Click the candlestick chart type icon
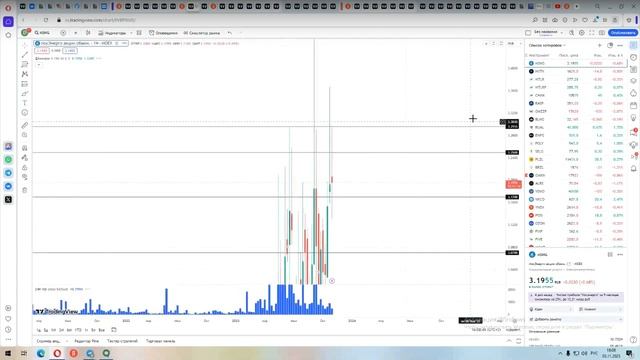This screenshot has height=360, width=640. (88, 33)
